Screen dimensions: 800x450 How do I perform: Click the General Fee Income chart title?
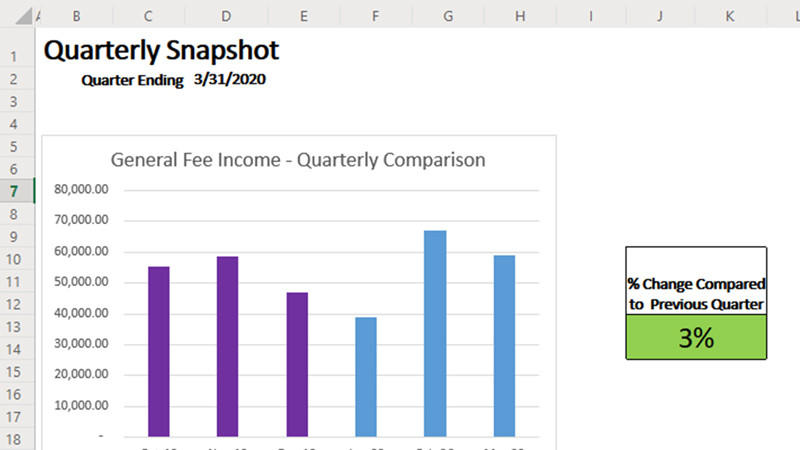tap(298, 160)
